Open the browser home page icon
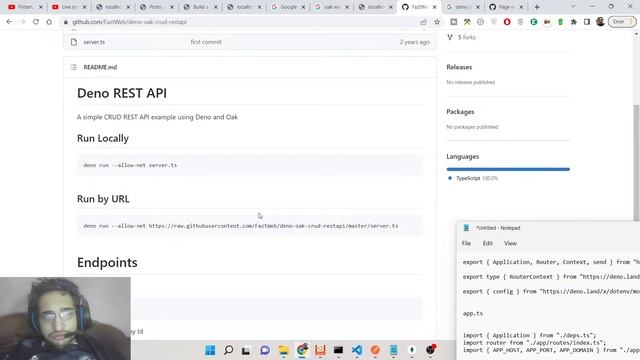This screenshot has width=640, height=360. pyautogui.click(x=49, y=22)
